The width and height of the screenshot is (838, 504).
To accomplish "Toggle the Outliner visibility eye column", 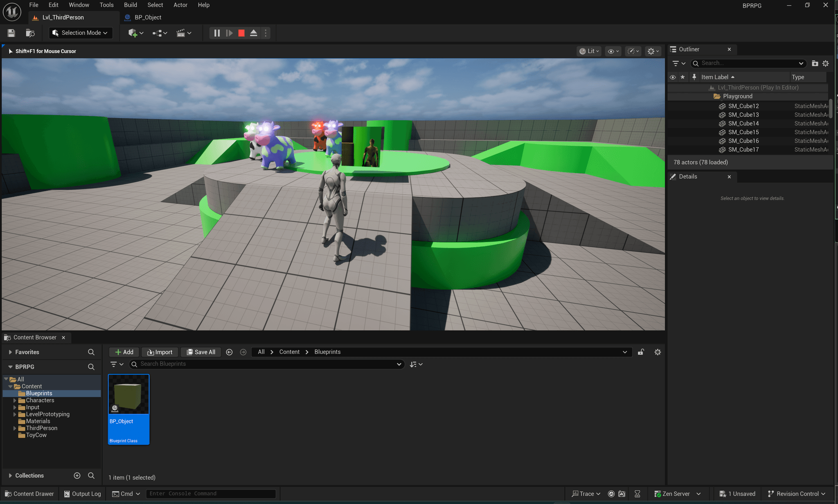I will tap(673, 77).
